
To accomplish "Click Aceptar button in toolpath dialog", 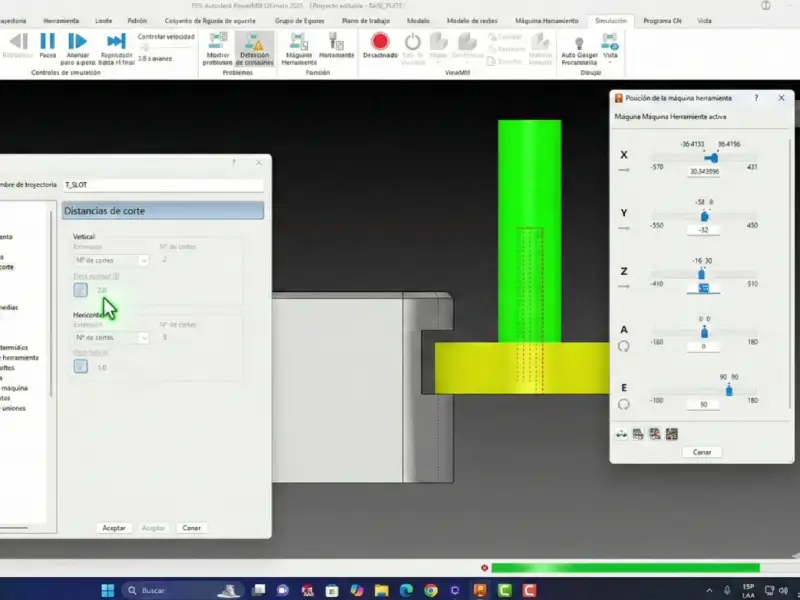I will coord(114,527).
